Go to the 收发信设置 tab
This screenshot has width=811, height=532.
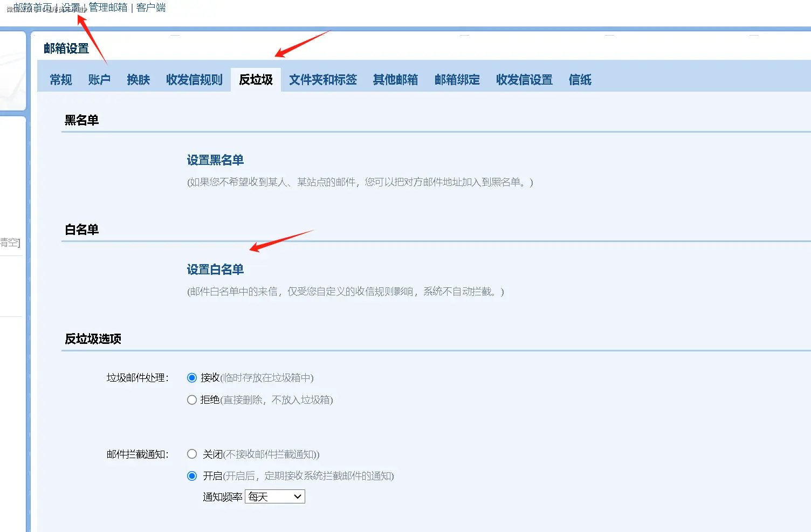[x=524, y=80]
